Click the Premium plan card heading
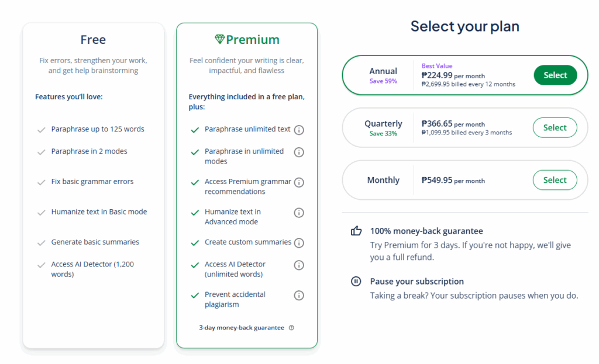 click(252, 40)
